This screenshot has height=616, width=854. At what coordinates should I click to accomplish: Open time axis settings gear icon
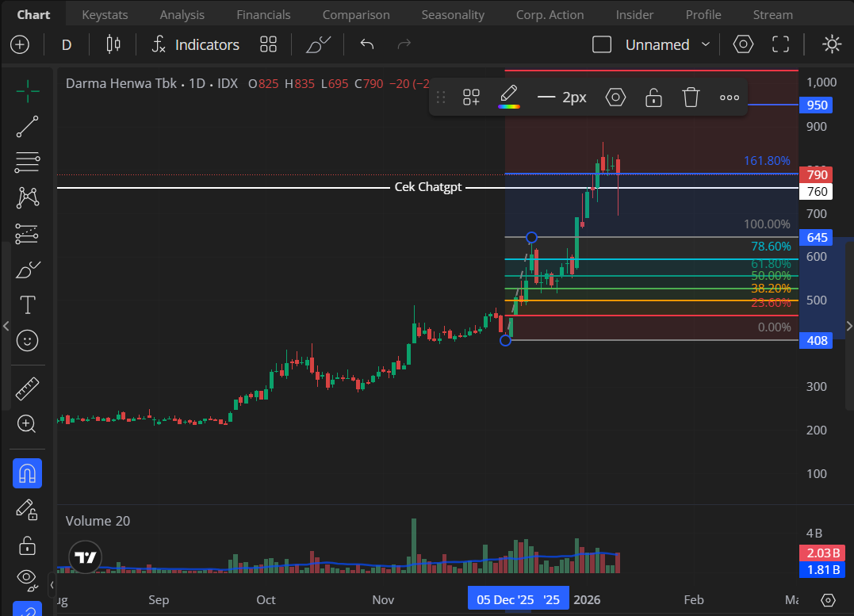click(828, 599)
